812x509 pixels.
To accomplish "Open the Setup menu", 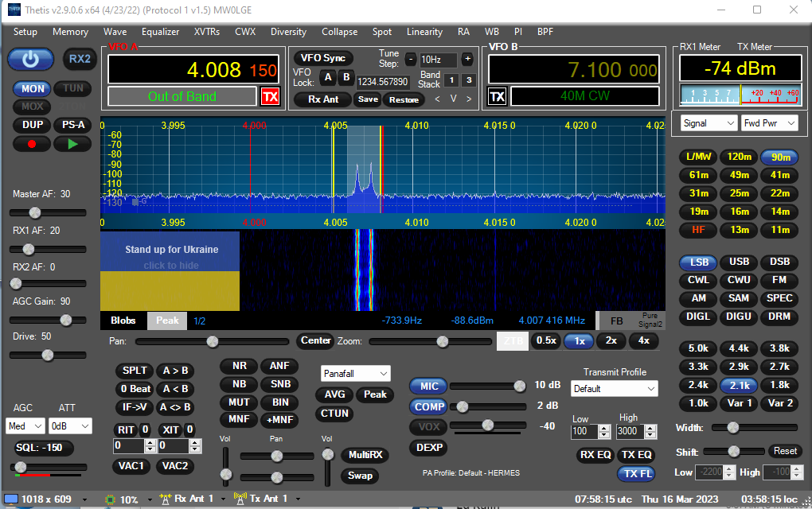I will [x=25, y=32].
